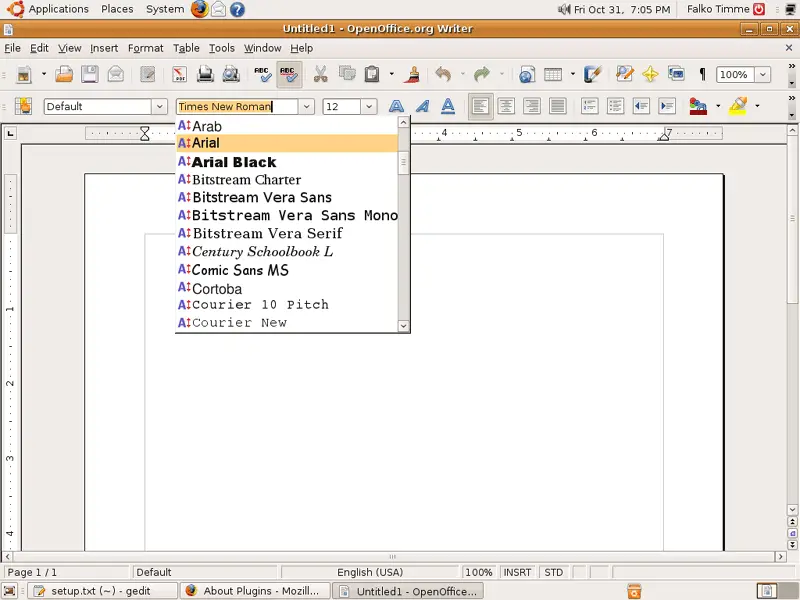Print the file directly with the printer icon
The image size is (800, 600).
(205, 74)
